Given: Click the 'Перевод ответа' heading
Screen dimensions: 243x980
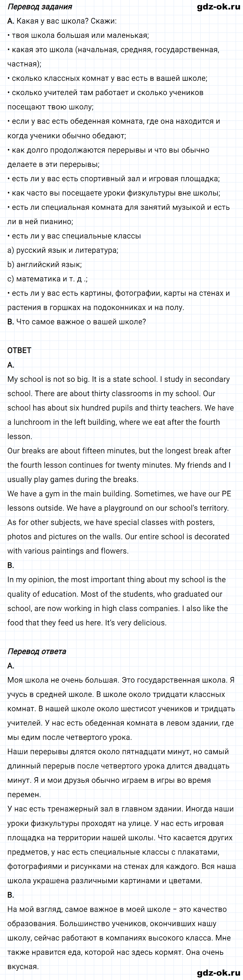Looking at the screenshot, I should [36, 651].
